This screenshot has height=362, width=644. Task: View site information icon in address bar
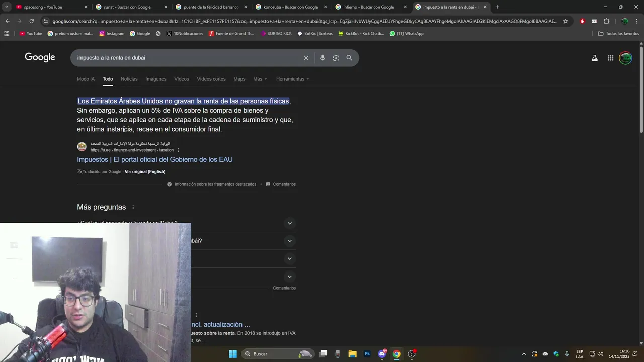(x=46, y=21)
